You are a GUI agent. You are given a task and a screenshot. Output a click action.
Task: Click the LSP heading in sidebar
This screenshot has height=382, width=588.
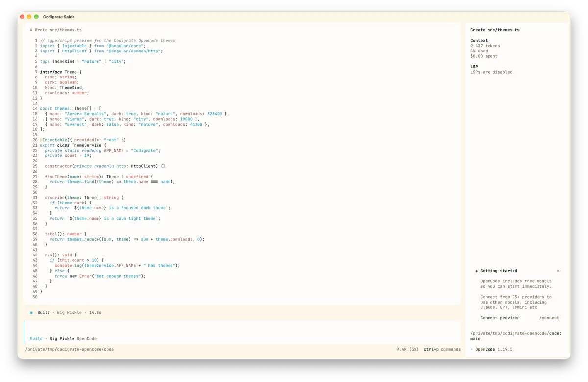tap(474, 67)
